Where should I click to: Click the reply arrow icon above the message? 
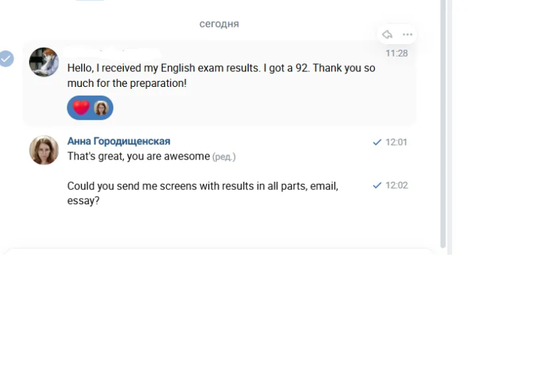pyautogui.click(x=387, y=34)
